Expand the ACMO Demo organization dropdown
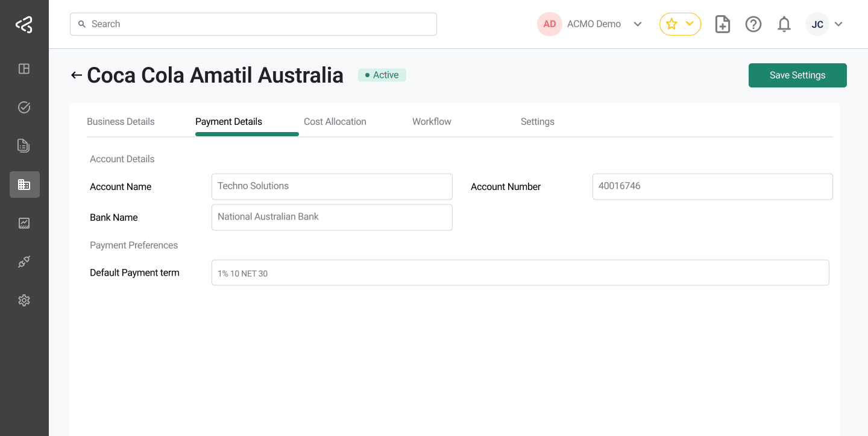This screenshot has height=436, width=868. (638, 24)
